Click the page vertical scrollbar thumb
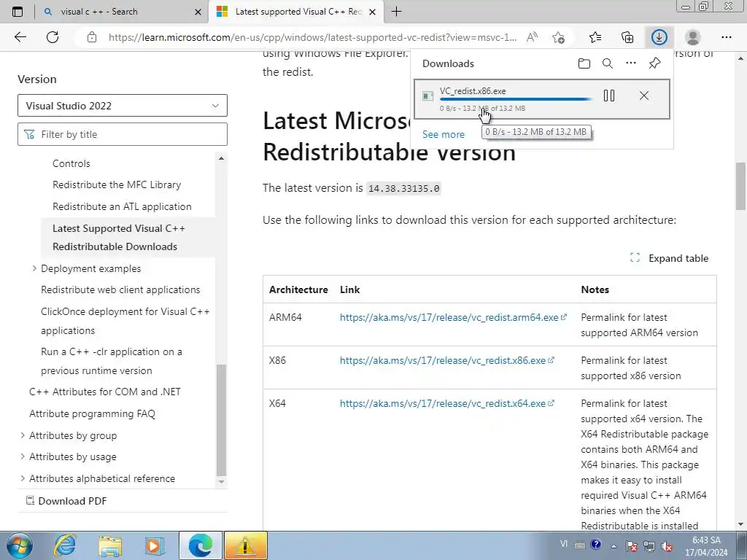 (740, 186)
